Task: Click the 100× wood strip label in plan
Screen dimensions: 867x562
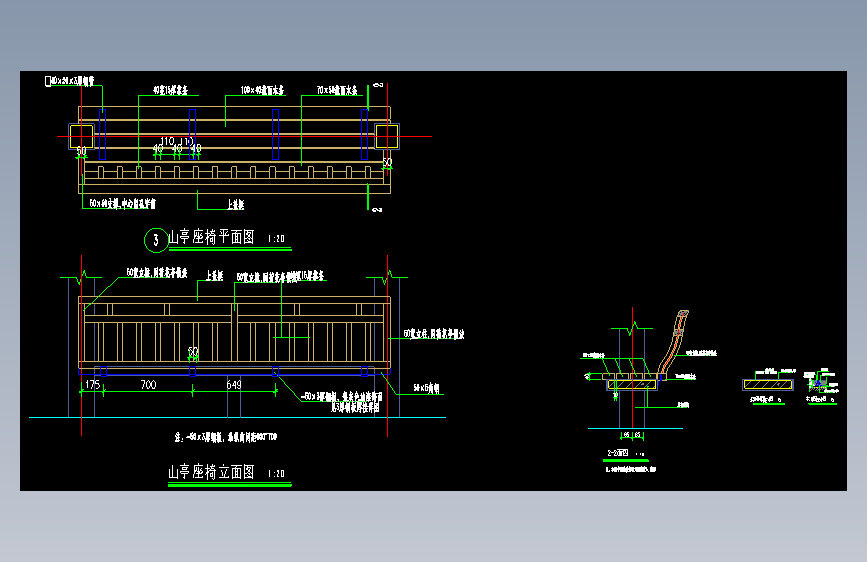Action: tap(262, 90)
